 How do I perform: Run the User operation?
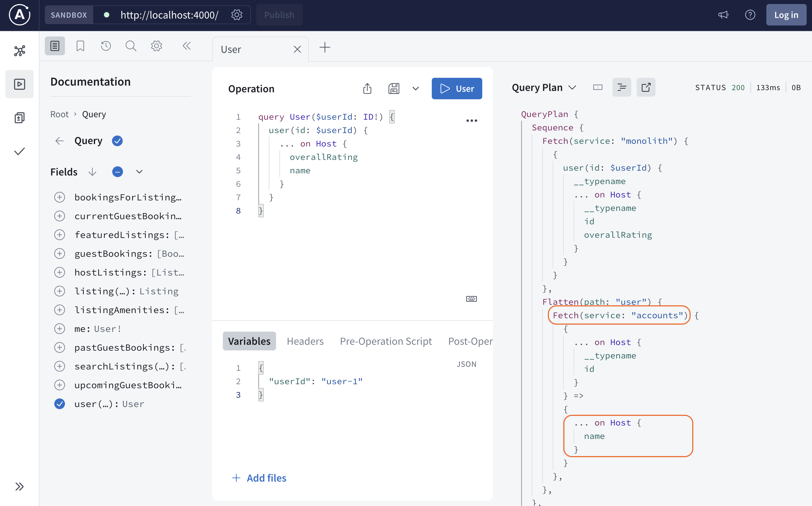(x=457, y=89)
